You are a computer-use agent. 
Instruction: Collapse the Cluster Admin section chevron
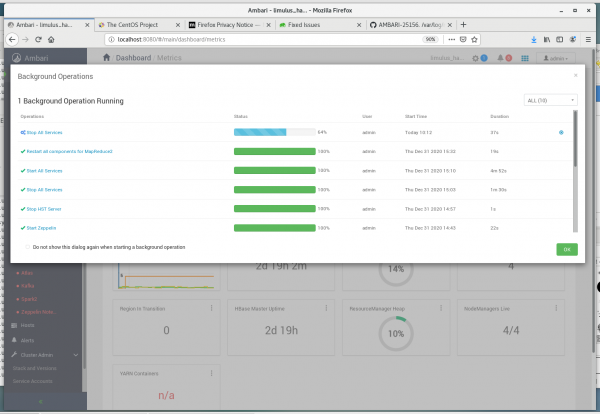tap(76, 355)
